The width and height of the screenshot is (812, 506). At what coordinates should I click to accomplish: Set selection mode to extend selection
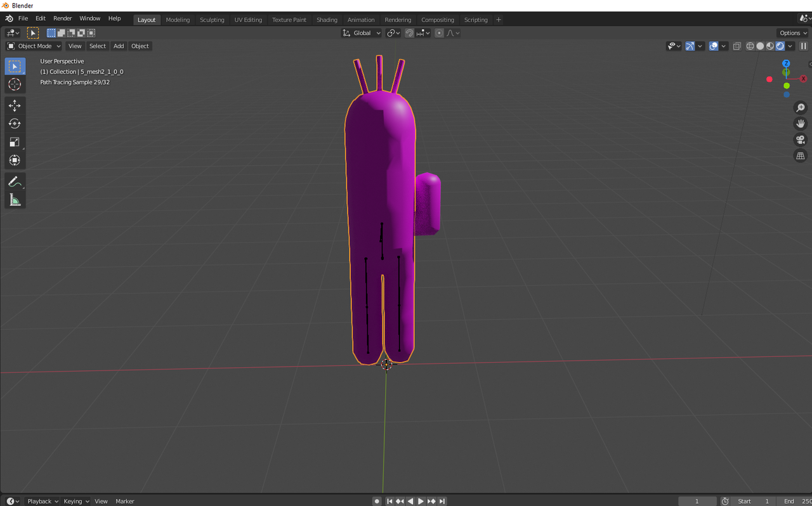click(62, 33)
